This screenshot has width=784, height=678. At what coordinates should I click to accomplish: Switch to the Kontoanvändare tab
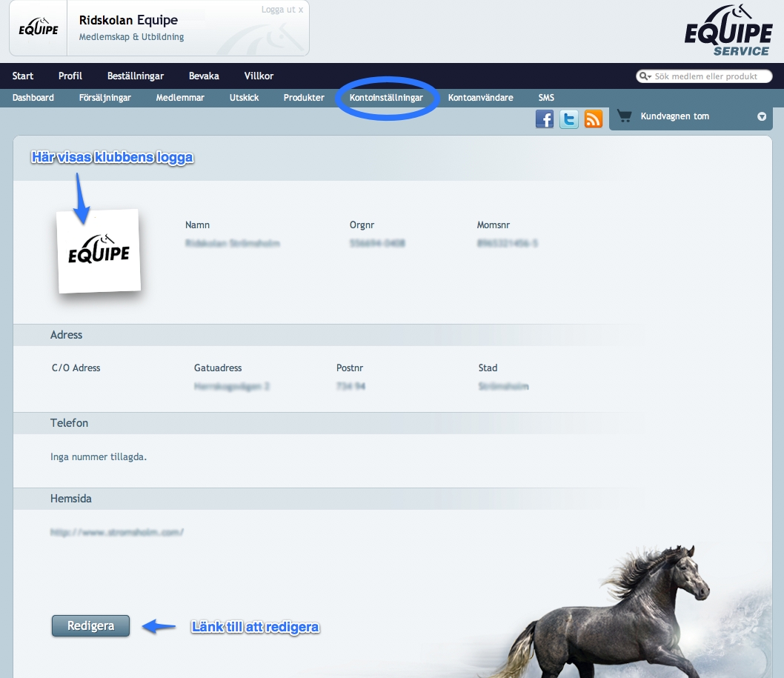tap(480, 98)
